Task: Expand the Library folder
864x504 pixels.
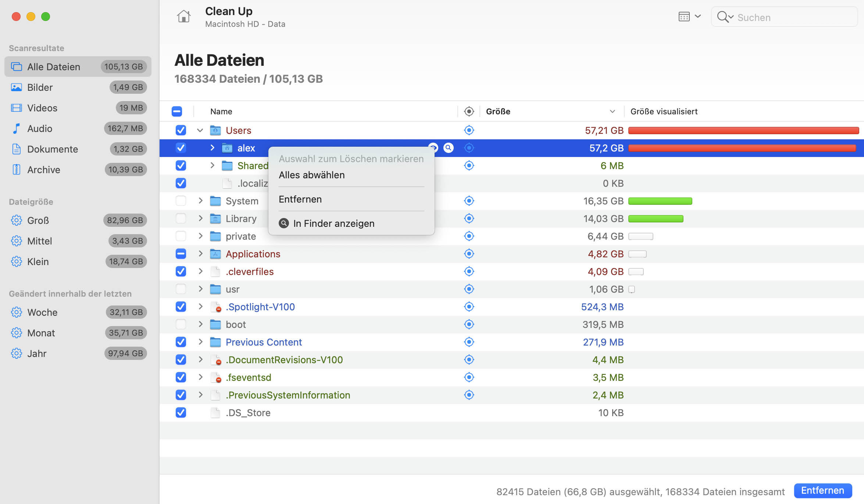Action: (200, 218)
